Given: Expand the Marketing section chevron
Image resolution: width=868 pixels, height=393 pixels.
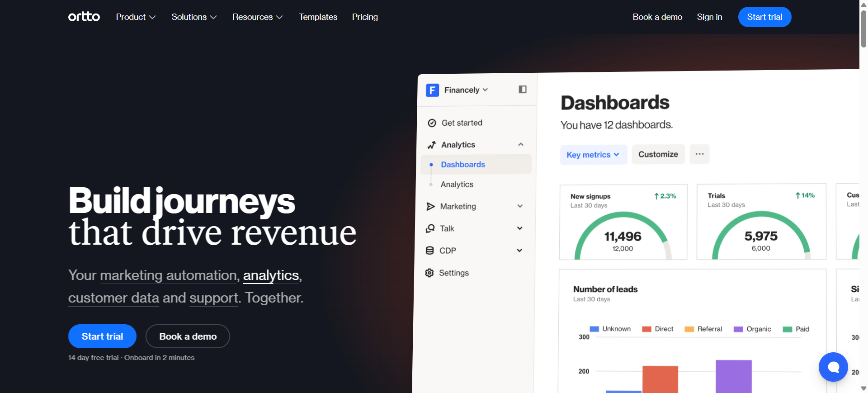Looking at the screenshot, I should click(520, 206).
